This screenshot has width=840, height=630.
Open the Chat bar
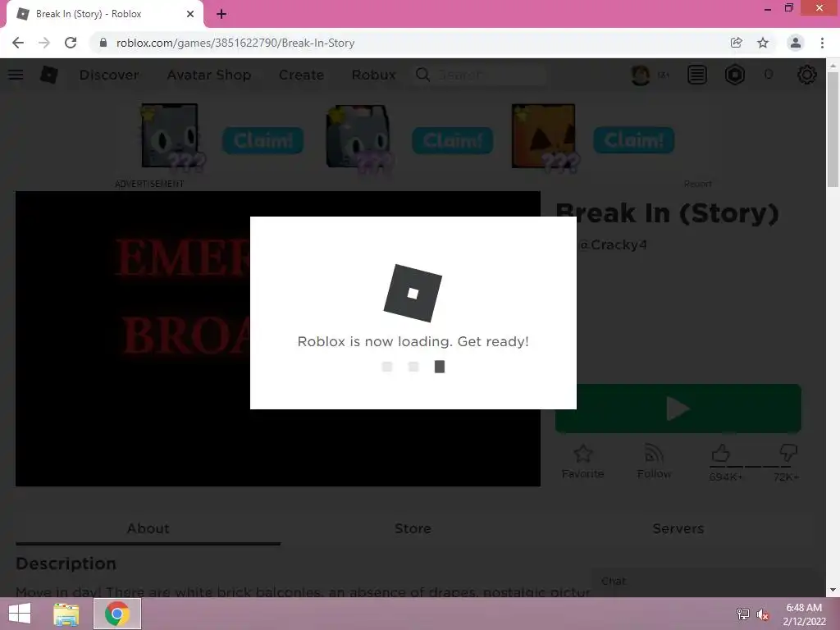707,582
